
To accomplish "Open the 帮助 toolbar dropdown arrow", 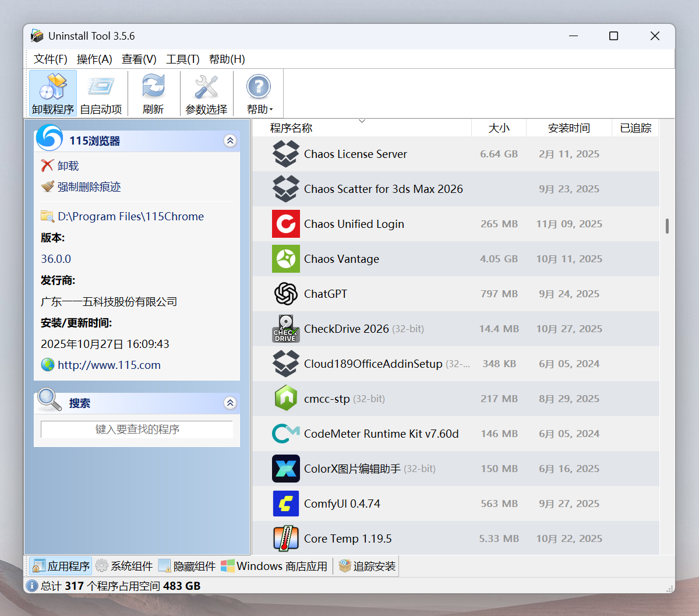I will [271, 110].
